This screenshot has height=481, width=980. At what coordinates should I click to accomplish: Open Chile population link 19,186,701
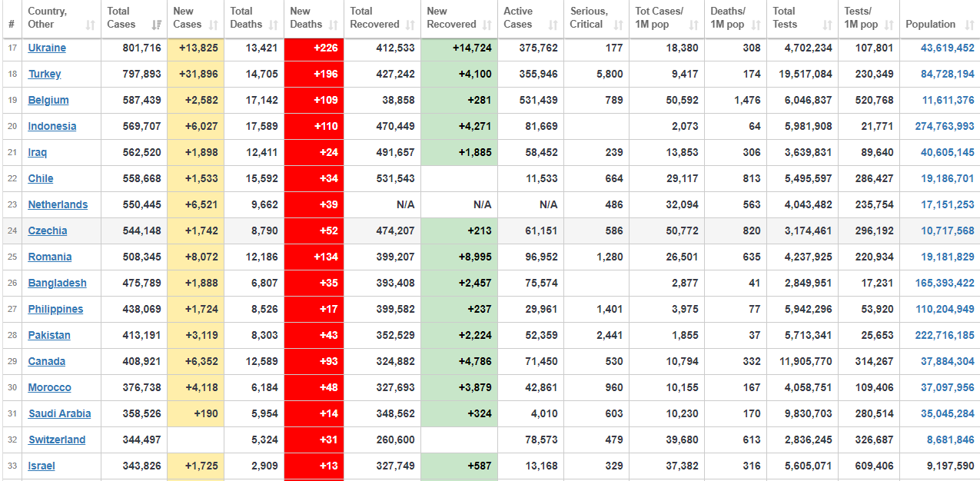(x=948, y=178)
